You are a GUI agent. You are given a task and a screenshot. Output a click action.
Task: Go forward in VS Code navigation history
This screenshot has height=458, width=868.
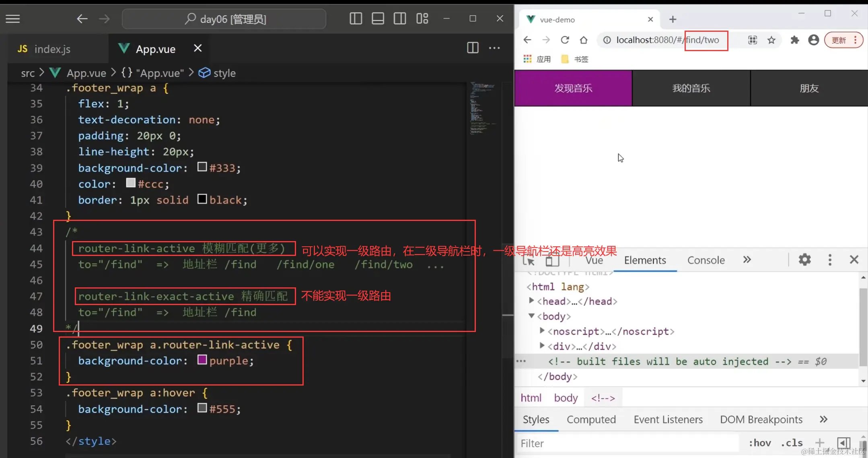(x=104, y=19)
